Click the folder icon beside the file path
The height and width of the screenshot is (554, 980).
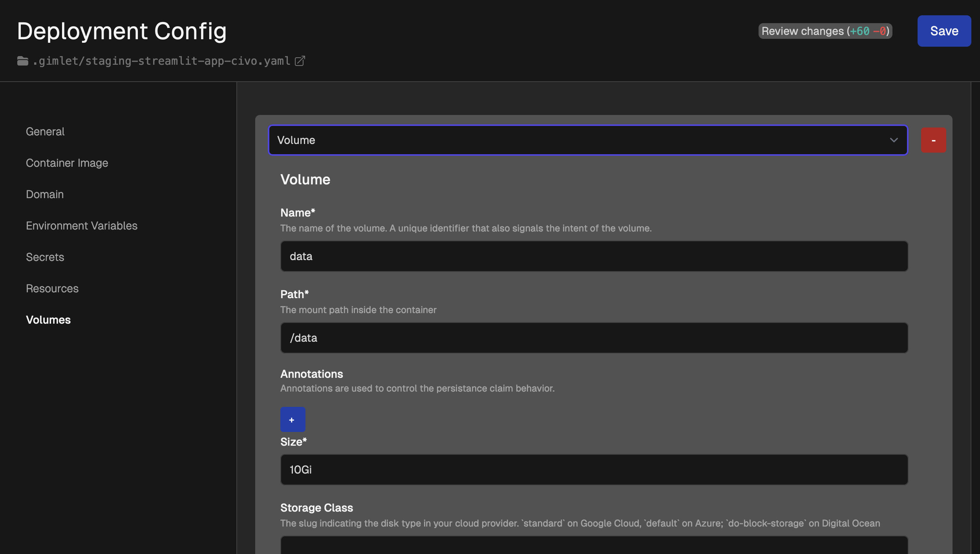pos(22,61)
